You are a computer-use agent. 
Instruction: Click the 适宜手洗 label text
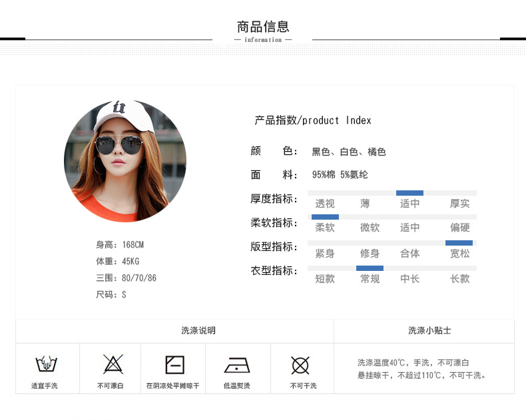[45, 386]
